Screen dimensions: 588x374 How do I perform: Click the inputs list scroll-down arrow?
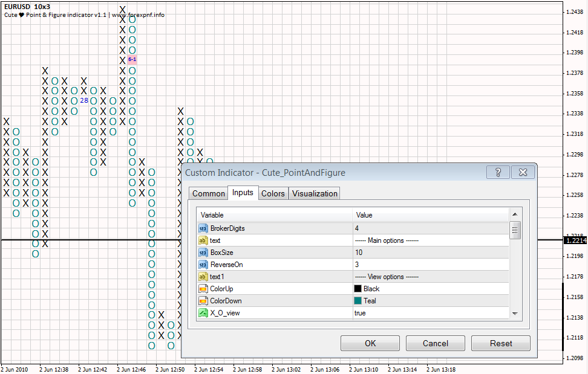(515, 314)
